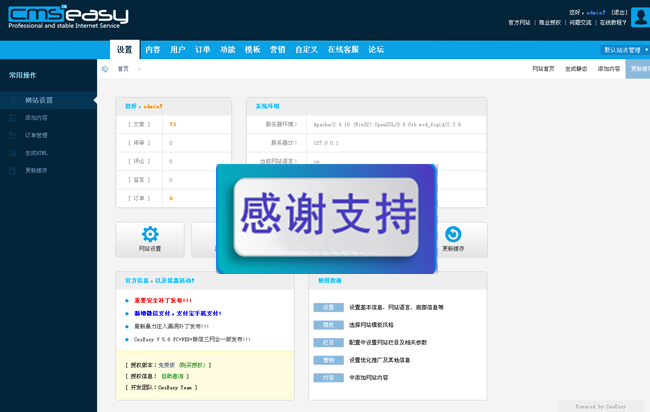
Task: Click the 自助查询 license info link
Action: (x=172, y=376)
